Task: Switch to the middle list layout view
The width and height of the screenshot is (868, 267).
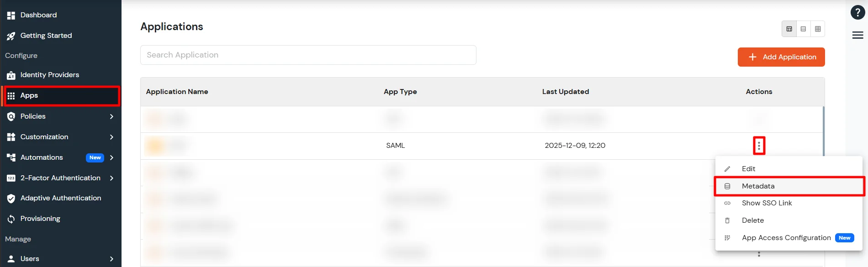Action: pyautogui.click(x=803, y=29)
